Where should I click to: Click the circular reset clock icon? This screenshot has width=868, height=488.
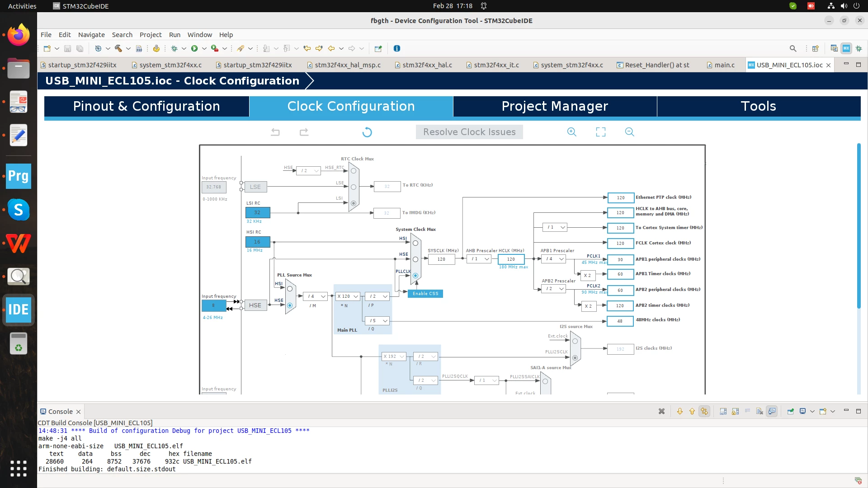(367, 132)
